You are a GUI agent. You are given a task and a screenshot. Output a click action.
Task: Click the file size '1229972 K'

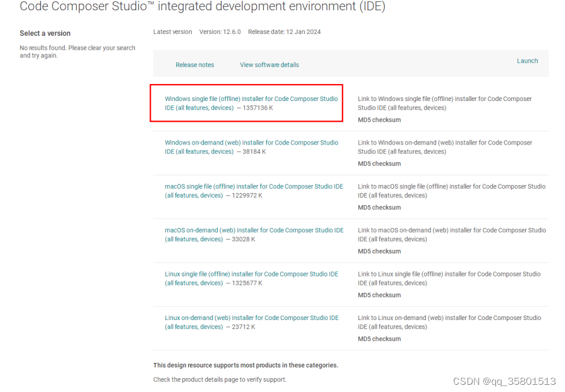click(x=247, y=195)
